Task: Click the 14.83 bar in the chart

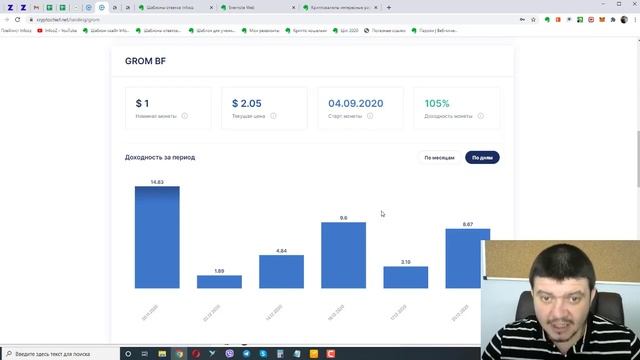Action: pyautogui.click(x=157, y=237)
